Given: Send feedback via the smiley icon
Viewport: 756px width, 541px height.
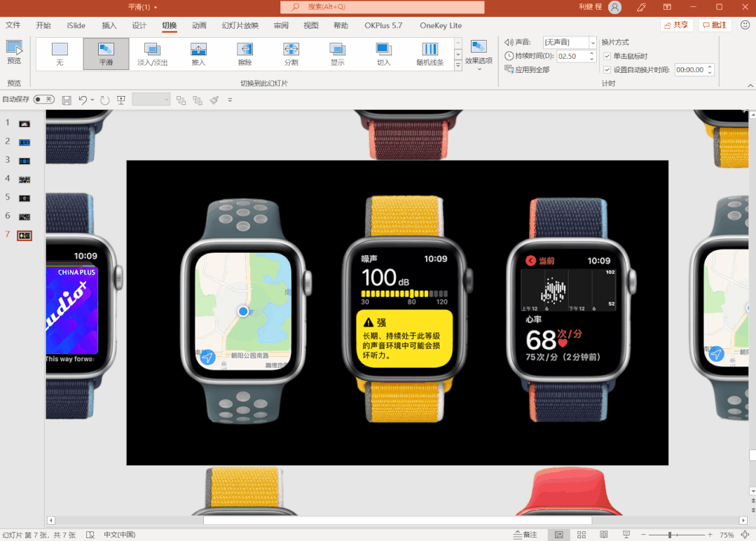Looking at the screenshot, I should coord(745,25).
